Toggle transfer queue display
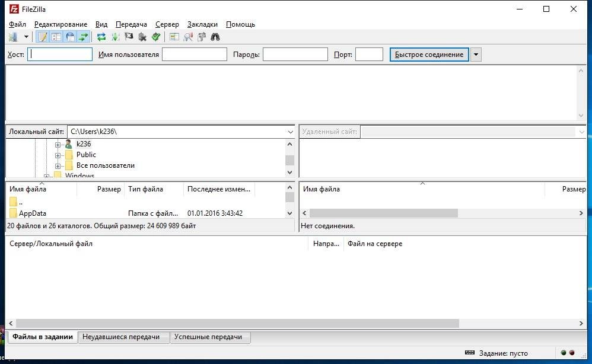The width and height of the screenshot is (592, 364). [83, 37]
